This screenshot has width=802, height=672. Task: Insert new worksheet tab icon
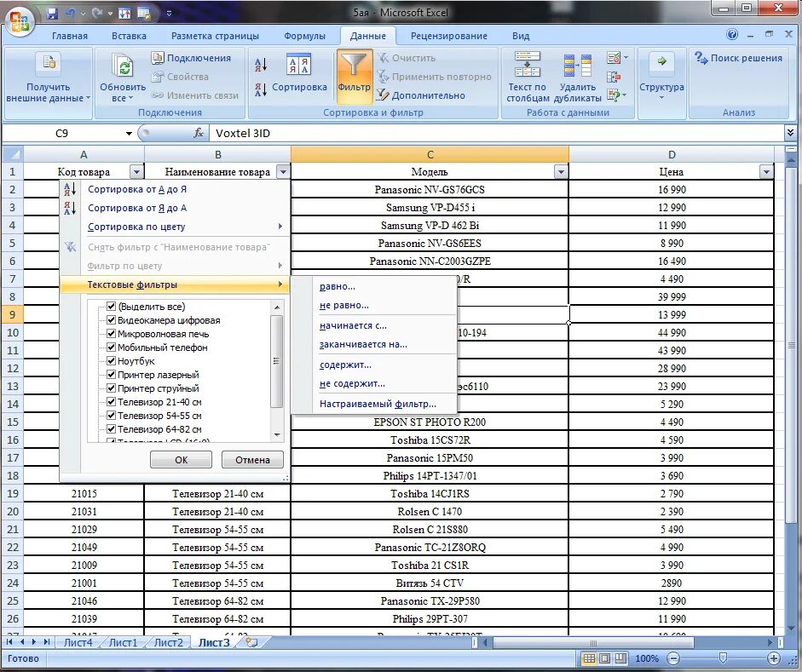pyautogui.click(x=251, y=642)
